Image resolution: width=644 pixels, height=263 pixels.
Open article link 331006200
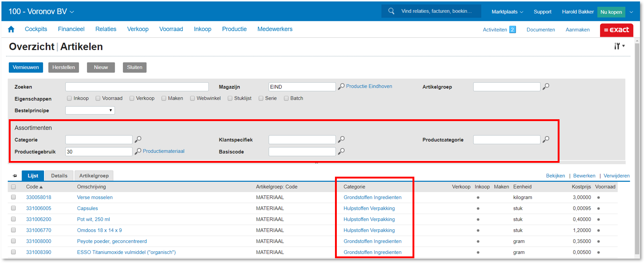(38, 219)
